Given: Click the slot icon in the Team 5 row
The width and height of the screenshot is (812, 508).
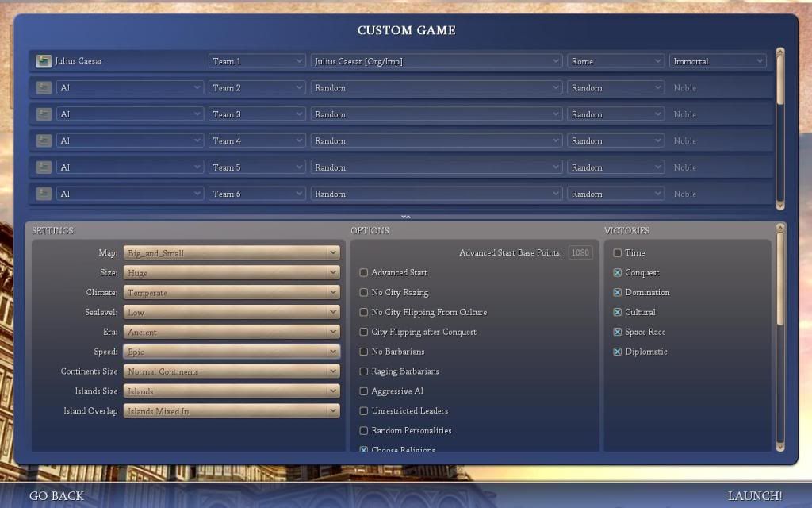Looking at the screenshot, I should [x=44, y=167].
